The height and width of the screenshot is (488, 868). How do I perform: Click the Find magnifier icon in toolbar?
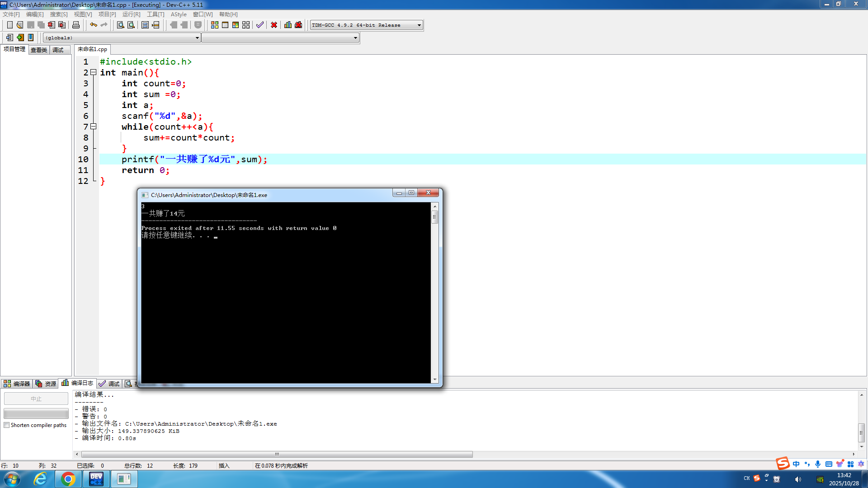[x=120, y=25]
